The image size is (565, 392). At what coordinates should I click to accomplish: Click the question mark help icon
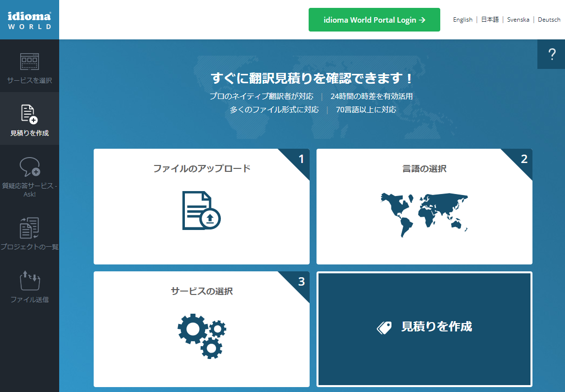coord(552,54)
